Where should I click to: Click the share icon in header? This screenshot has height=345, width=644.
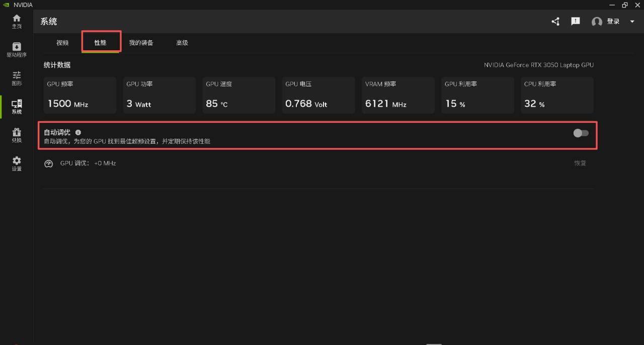point(555,21)
